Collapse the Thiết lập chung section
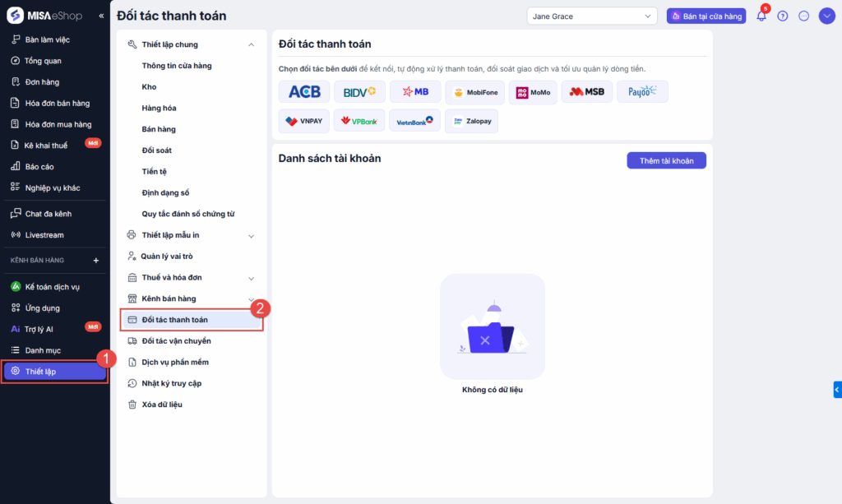The image size is (842, 504). coord(251,44)
